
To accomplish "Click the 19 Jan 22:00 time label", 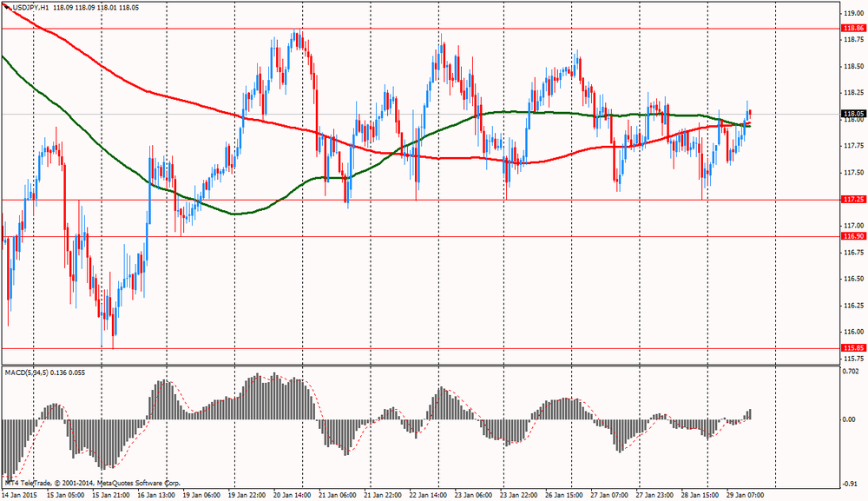I will (x=247, y=495).
